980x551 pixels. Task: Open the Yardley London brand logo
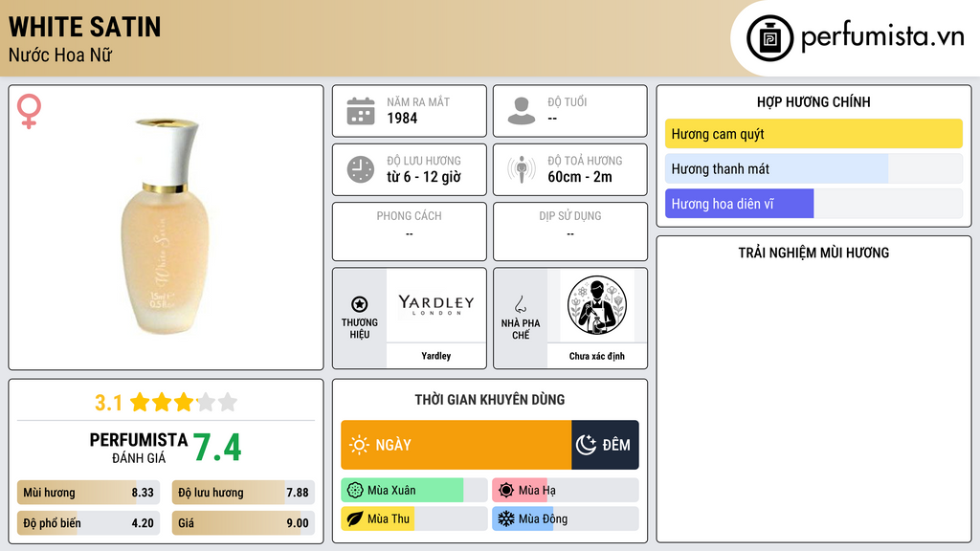click(x=436, y=305)
